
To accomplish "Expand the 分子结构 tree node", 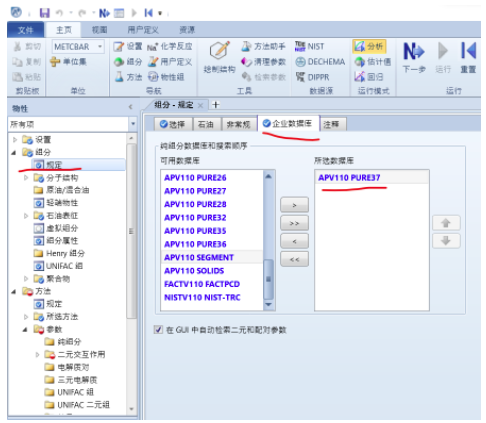I will [26, 178].
